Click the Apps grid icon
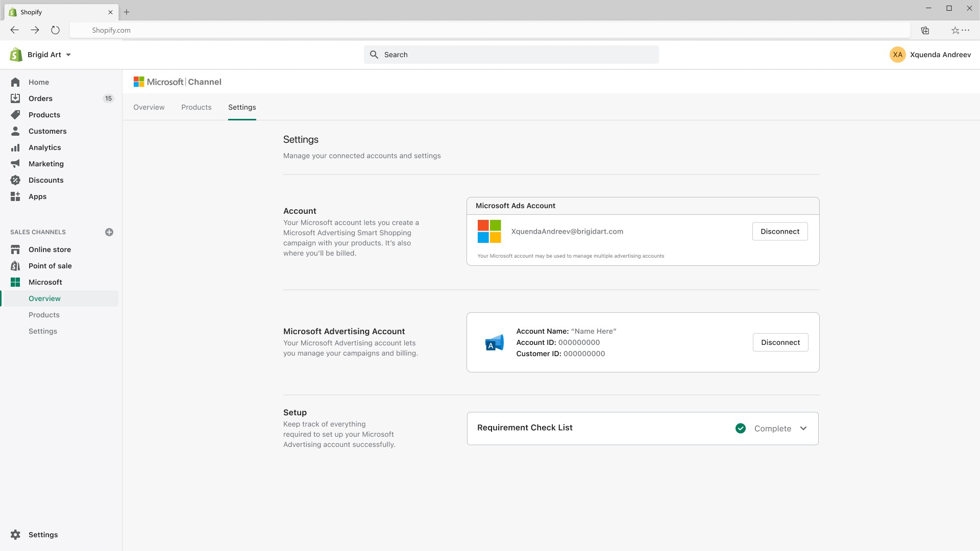980x551 pixels. 15,196
